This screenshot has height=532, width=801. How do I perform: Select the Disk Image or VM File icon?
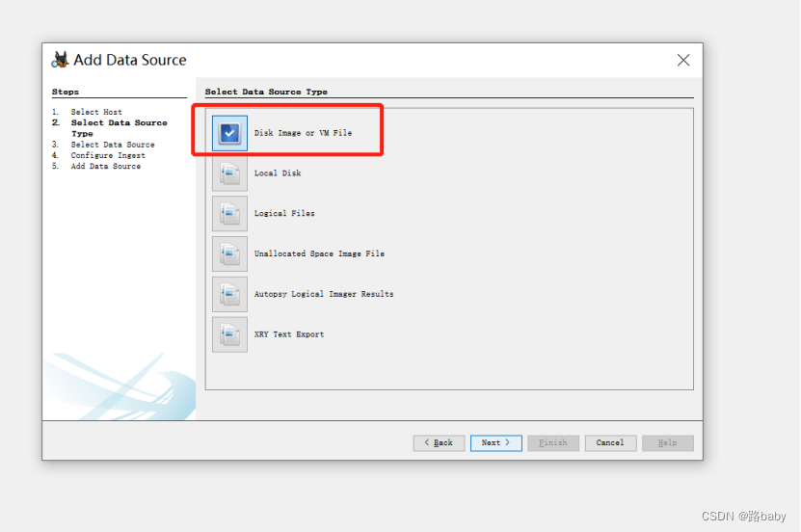(x=229, y=133)
